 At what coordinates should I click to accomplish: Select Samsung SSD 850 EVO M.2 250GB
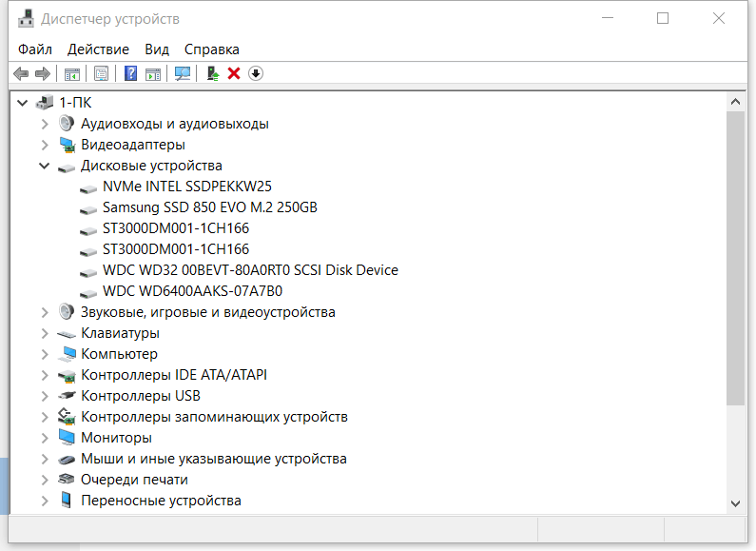point(210,207)
